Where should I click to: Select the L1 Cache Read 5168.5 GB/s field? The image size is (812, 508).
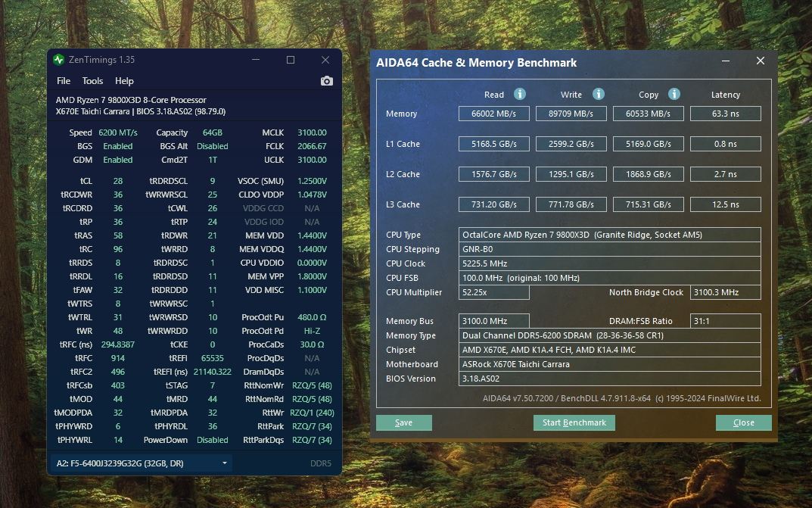[494, 144]
